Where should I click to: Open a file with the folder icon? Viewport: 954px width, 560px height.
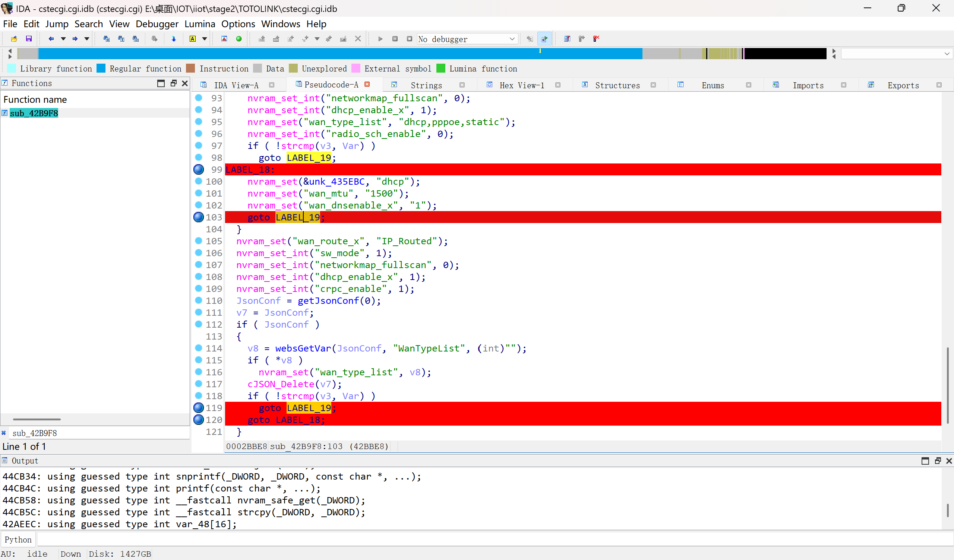click(x=14, y=39)
